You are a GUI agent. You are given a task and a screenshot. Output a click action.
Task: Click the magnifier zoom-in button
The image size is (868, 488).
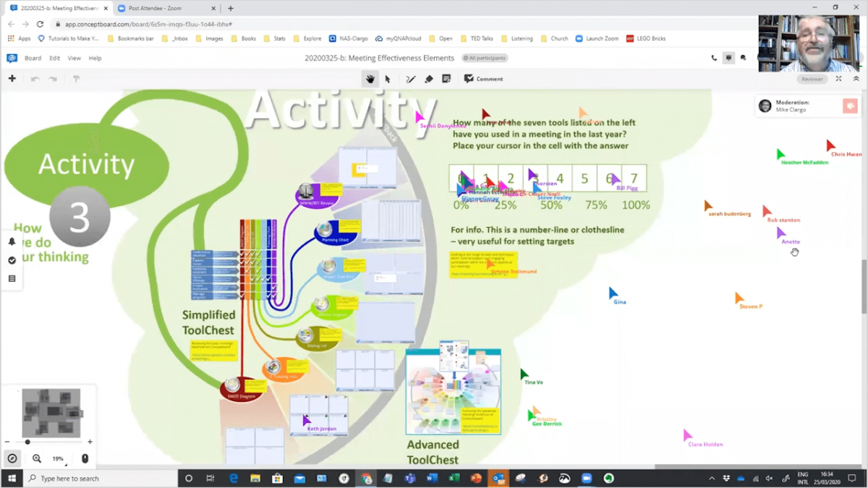pyautogui.click(x=37, y=458)
